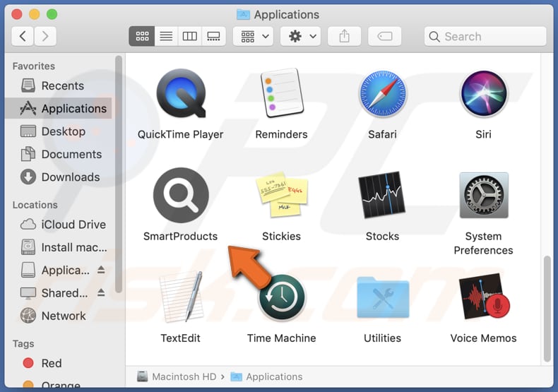Click the QuickTime Player label
Image resolution: width=558 pixels, height=392 pixels.
click(181, 134)
